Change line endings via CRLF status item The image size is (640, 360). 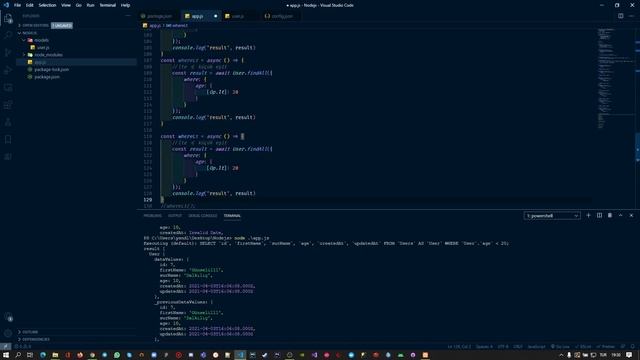518,347
